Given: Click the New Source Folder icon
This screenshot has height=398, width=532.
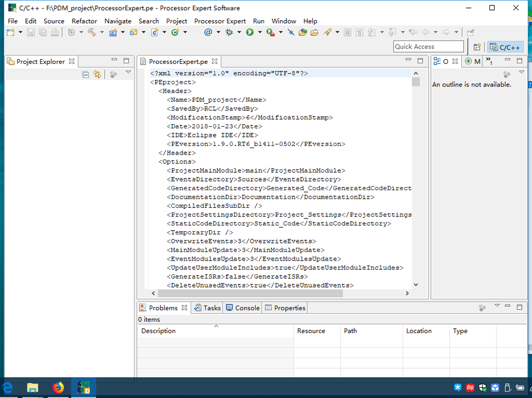Looking at the screenshot, I should click(x=134, y=33).
